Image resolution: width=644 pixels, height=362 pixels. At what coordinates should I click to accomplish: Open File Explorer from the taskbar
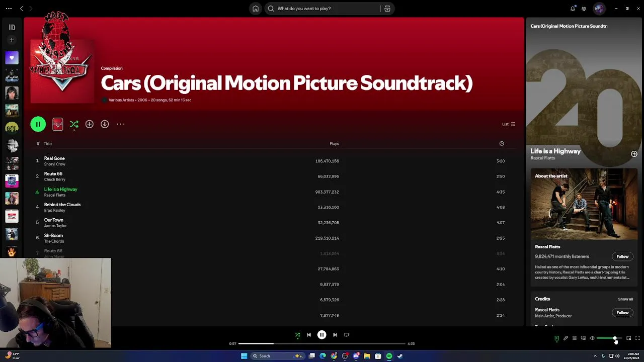[x=367, y=356]
